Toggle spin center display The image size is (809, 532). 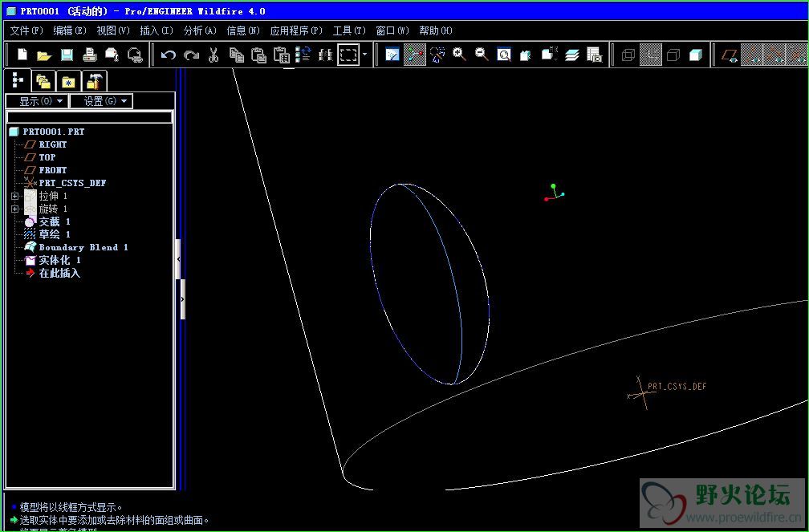(x=415, y=55)
